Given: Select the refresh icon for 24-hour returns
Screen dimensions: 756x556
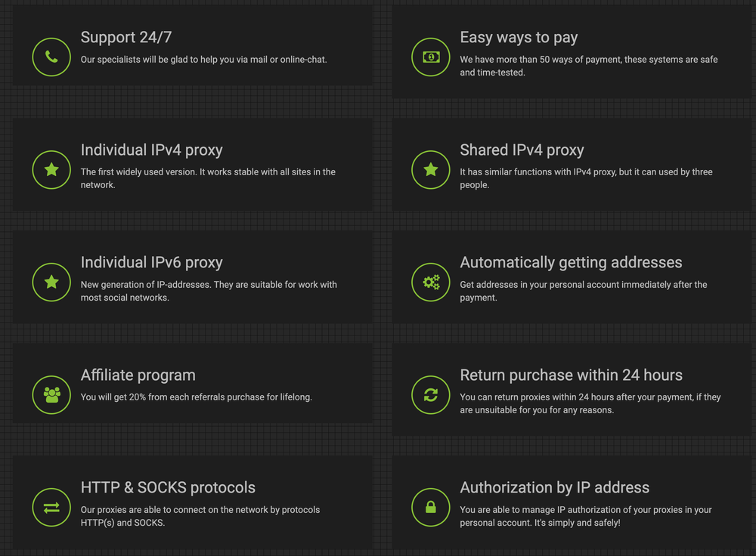Looking at the screenshot, I should (x=431, y=394).
